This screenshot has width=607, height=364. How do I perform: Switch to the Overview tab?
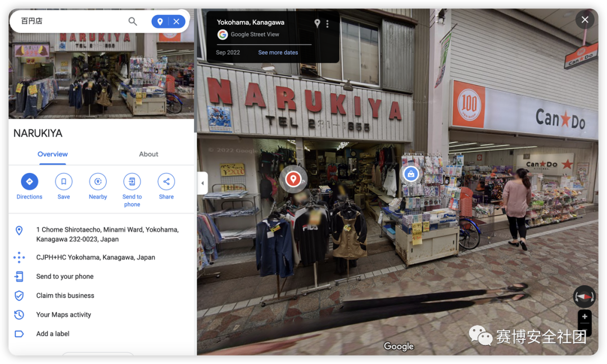(x=53, y=154)
